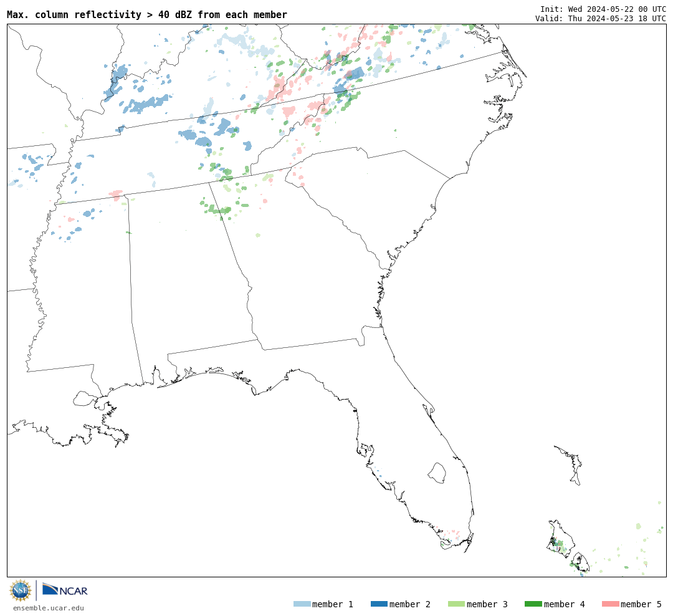Click the member 2 dark blue swatch
673x616 pixels.
click(379, 604)
